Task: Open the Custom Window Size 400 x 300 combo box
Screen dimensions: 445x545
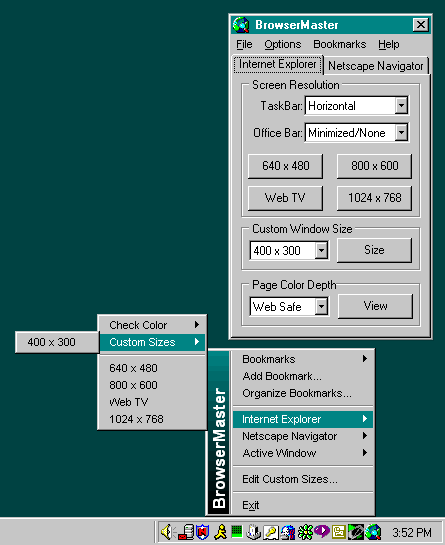Action: (x=322, y=250)
